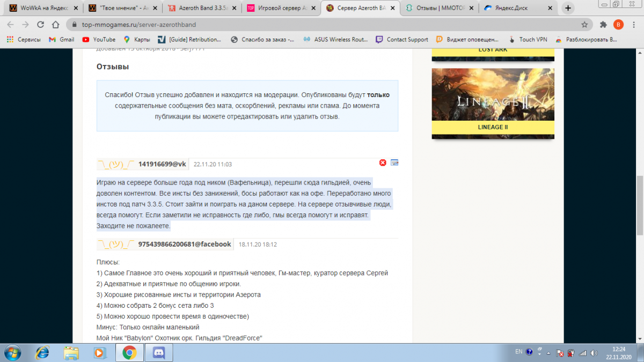Click the Chrome profile avatar

(618, 25)
